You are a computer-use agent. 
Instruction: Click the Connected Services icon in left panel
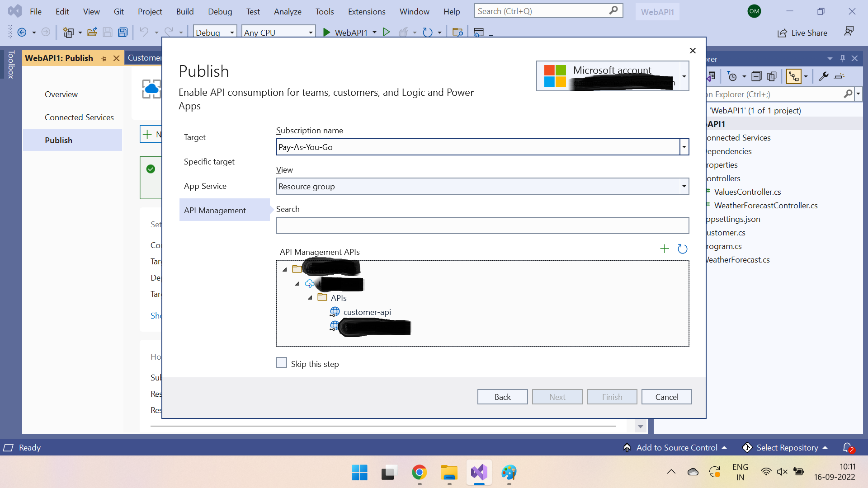click(79, 117)
